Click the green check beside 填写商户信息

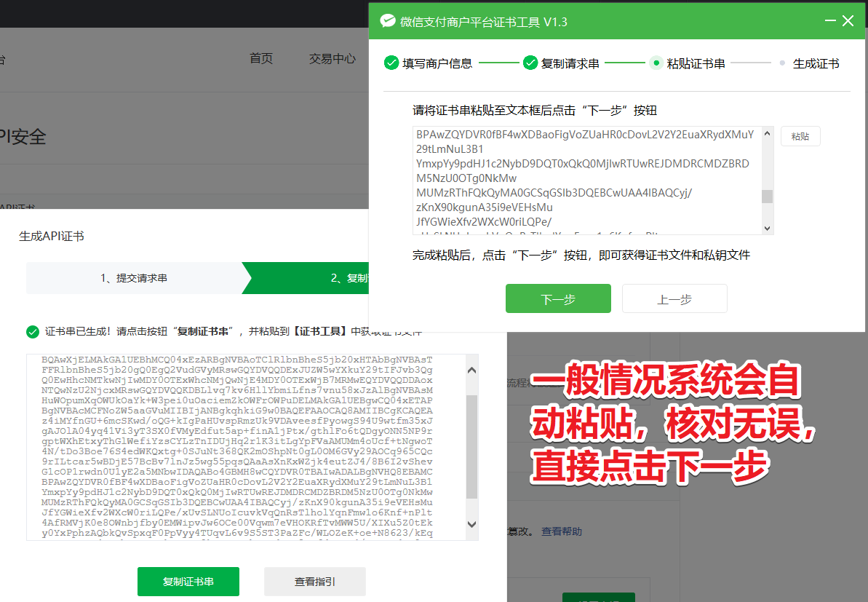tap(391, 63)
